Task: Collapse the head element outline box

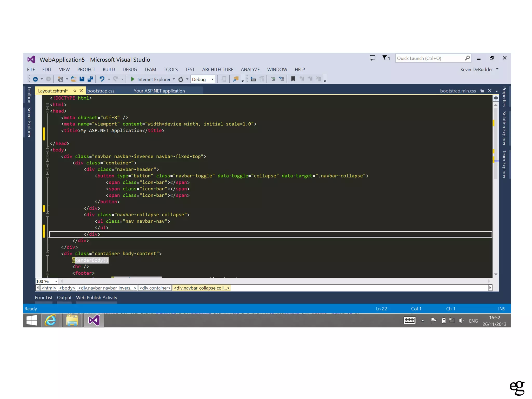Action: point(47,111)
